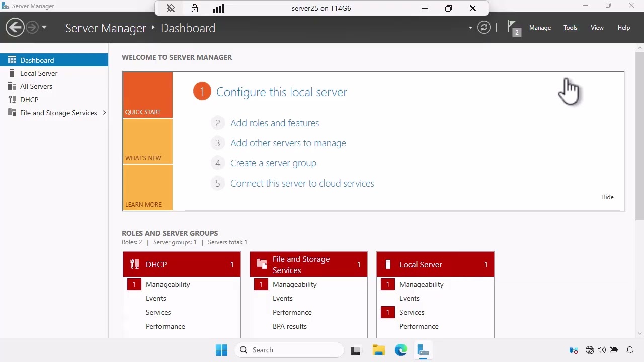Hide the welcome tile
Image resolution: width=644 pixels, height=362 pixels.
coord(607,197)
